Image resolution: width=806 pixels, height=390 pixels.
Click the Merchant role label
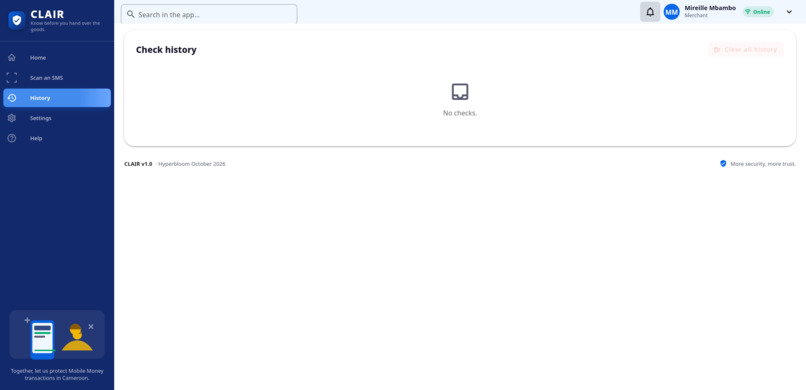696,15
